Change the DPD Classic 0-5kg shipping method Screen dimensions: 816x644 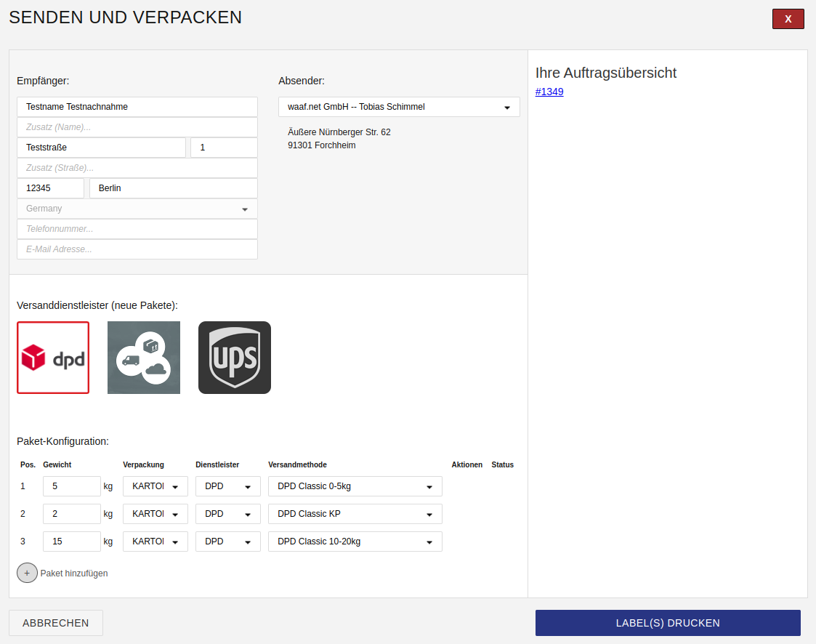[355, 486]
